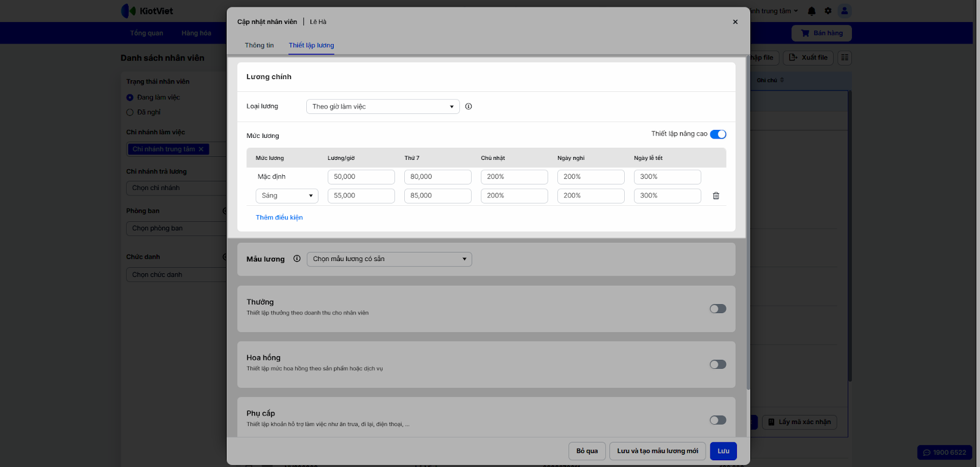The height and width of the screenshot is (467, 980).
Task: Open the notifications bell icon
Action: [812, 11]
